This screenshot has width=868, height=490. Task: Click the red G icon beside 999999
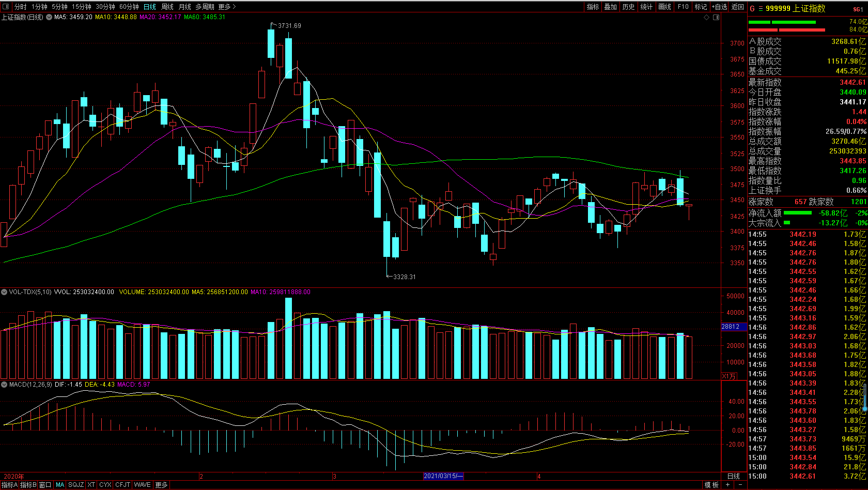(752, 9)
